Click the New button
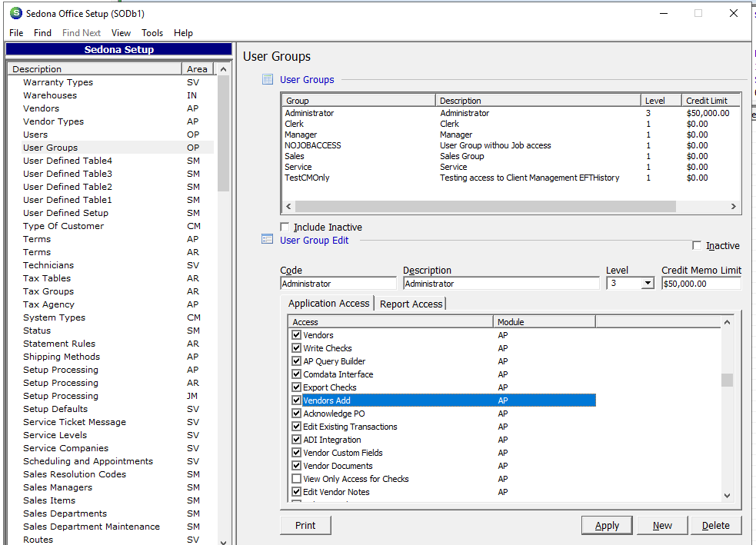 (662, 525)
